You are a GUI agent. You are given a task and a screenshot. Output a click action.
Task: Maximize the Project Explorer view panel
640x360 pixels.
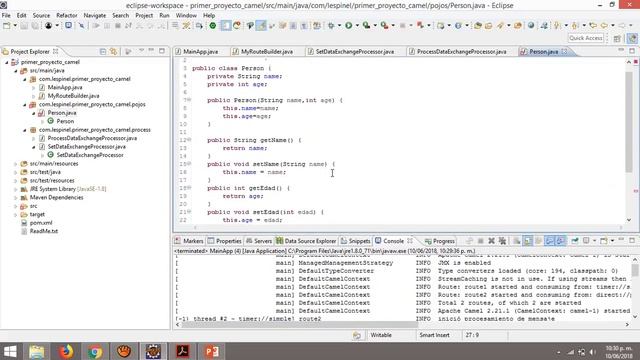(x=162, y=51)
